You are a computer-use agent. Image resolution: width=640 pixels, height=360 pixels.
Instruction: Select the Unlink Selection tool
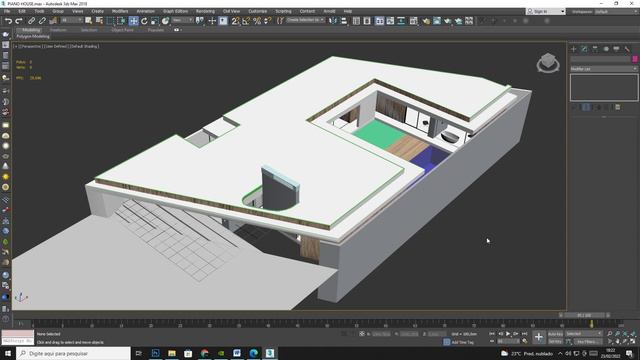coord(42,21)
